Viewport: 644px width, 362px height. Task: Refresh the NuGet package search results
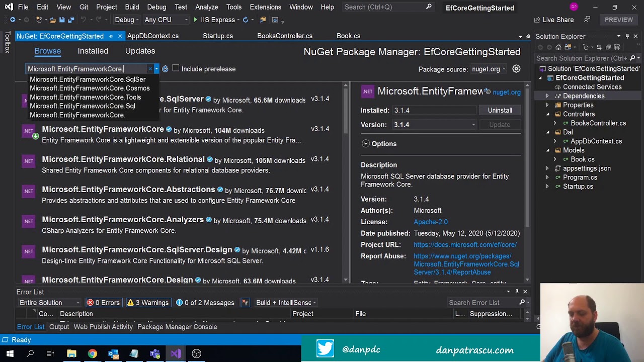165,69
